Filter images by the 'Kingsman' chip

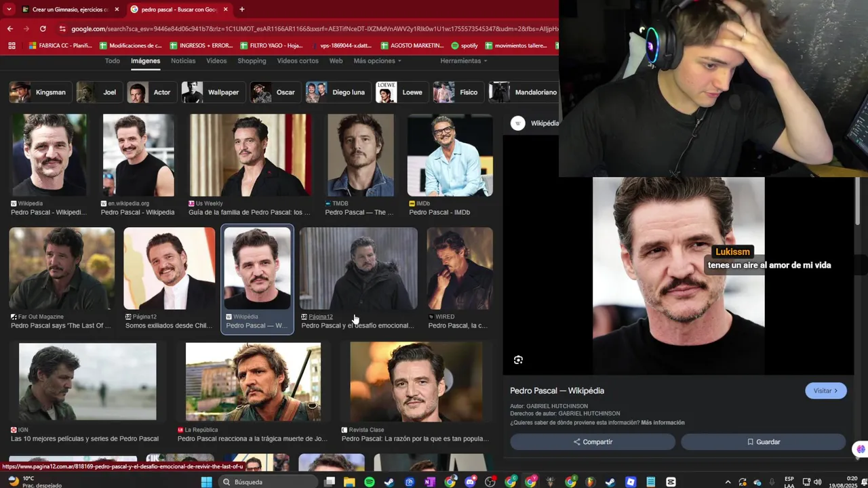click(39, 92)
